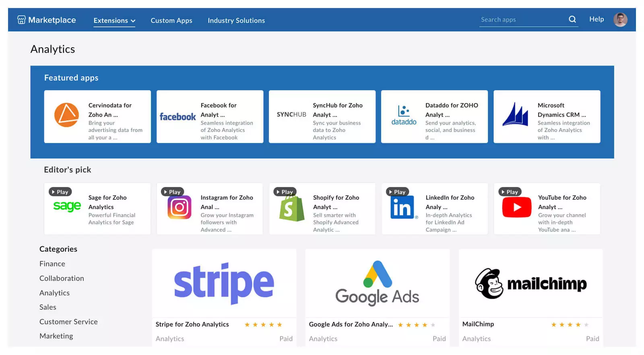Click the SyncHub logo
The height and width of the screenshot is (355, 644).
click(x=291, y=114)
